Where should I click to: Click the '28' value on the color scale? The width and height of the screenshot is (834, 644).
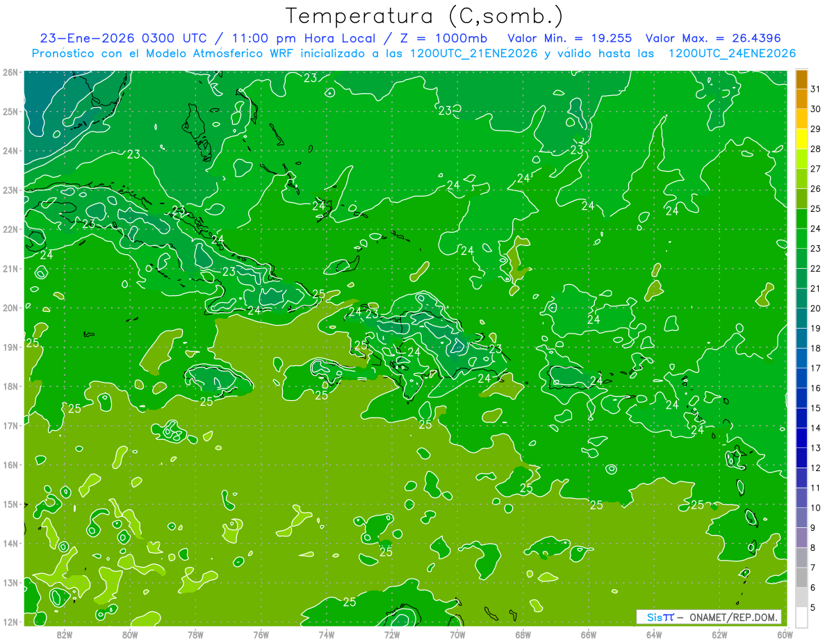point(816,149)
